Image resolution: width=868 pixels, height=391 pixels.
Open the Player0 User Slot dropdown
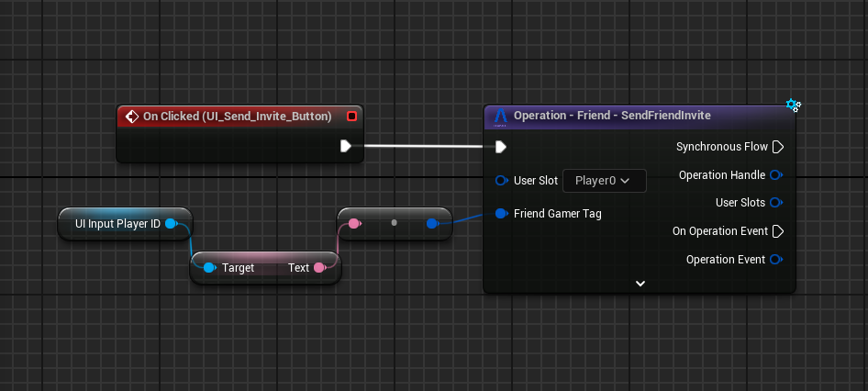pyautogui.click(x=603, y=181)
